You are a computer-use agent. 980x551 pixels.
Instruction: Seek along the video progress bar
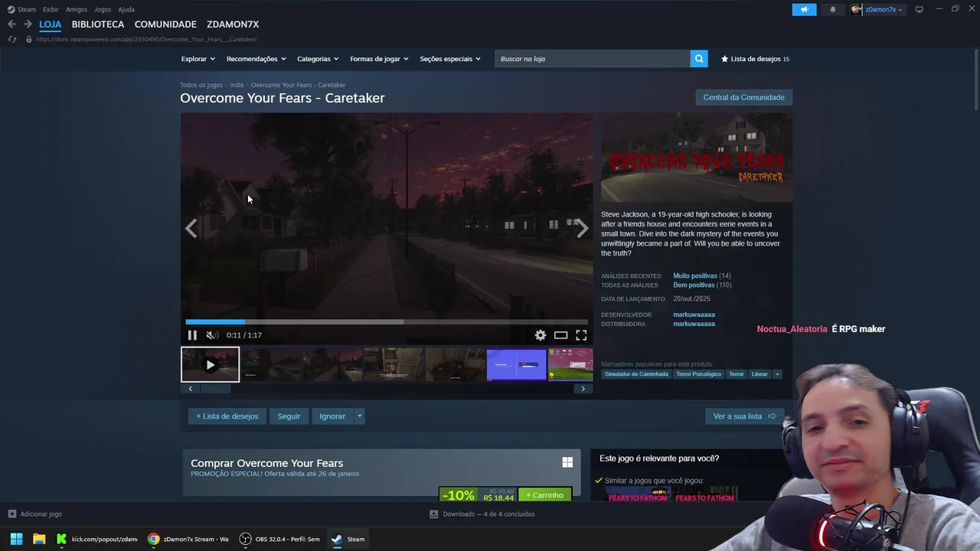pos(387,321)
